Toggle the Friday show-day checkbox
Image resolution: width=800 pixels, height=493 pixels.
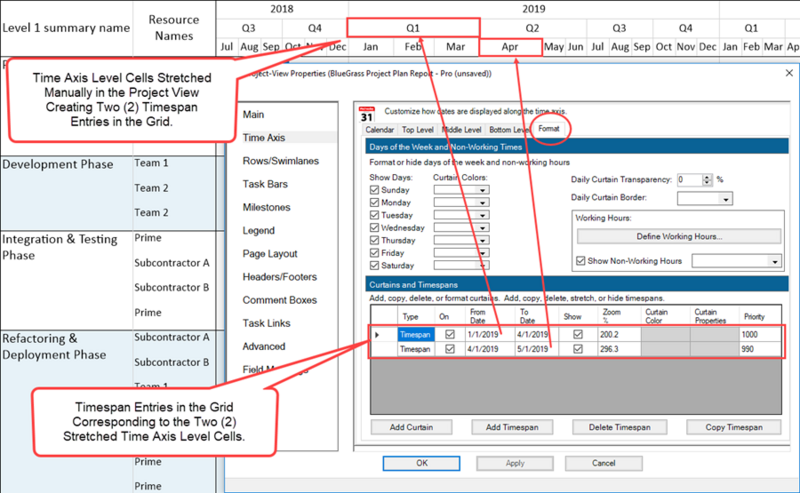point(374,253)
